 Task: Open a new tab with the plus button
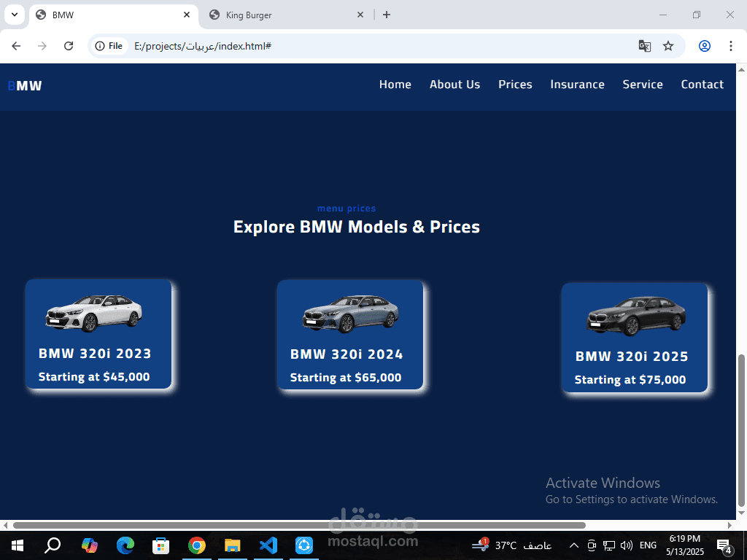(387, 15)
